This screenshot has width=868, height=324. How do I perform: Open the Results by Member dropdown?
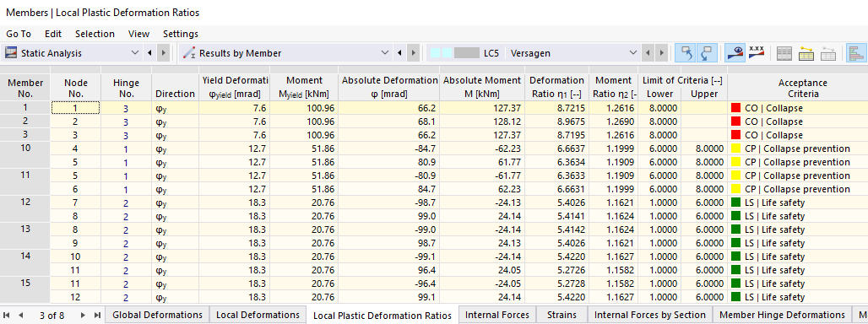point(385,53)
